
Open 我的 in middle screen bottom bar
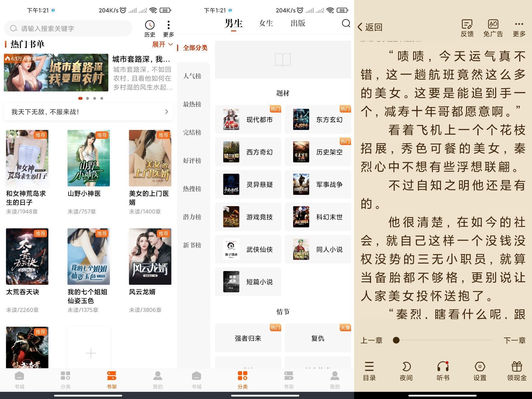[335, 380]
